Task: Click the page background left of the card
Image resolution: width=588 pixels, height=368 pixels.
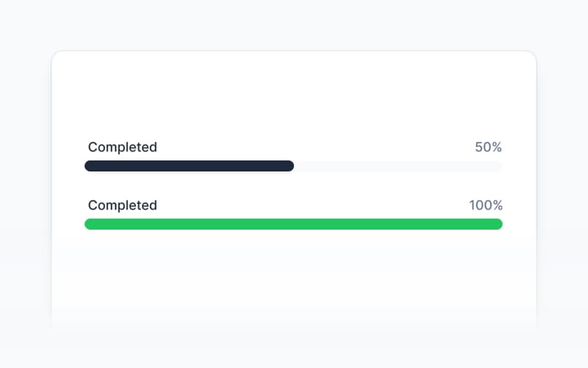Action: coord(26,184)
